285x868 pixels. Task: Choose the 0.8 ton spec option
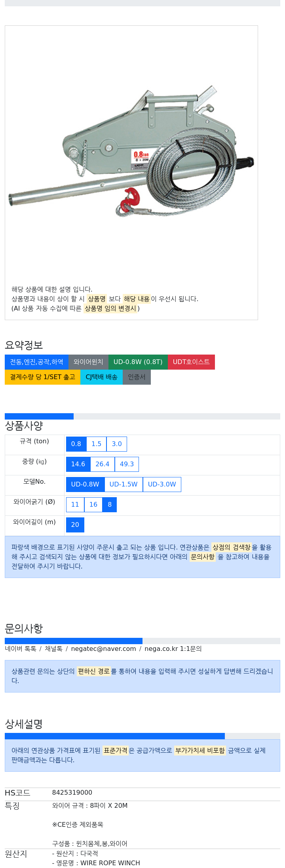[x=76, y=444]
